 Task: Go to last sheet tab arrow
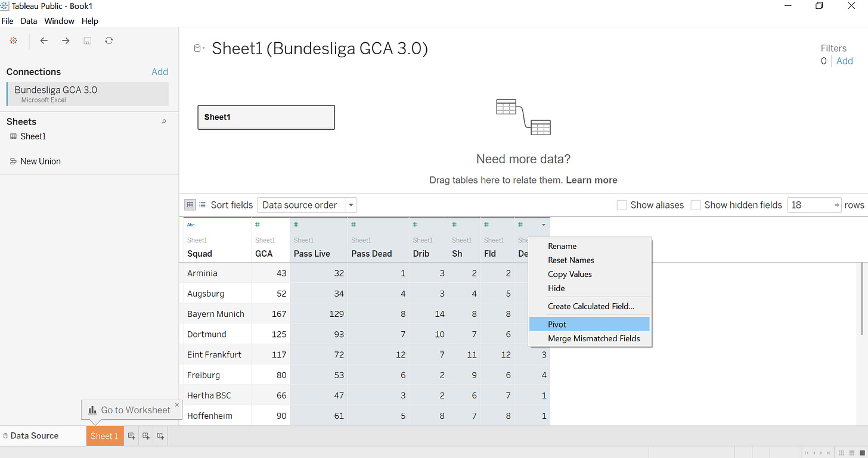coord(828,453)
